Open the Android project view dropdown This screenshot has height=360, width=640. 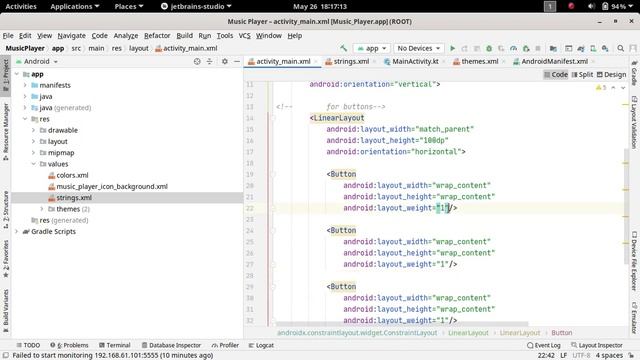point(37,61)
